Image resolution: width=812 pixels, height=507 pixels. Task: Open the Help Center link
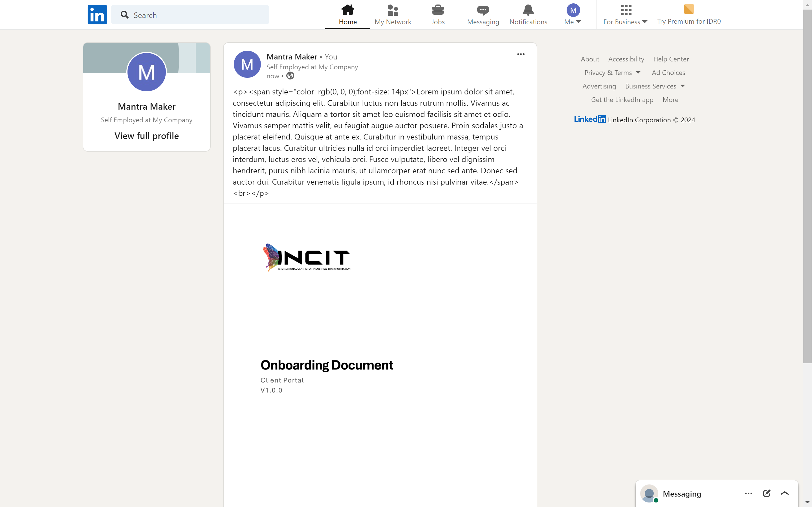(671, 59)
